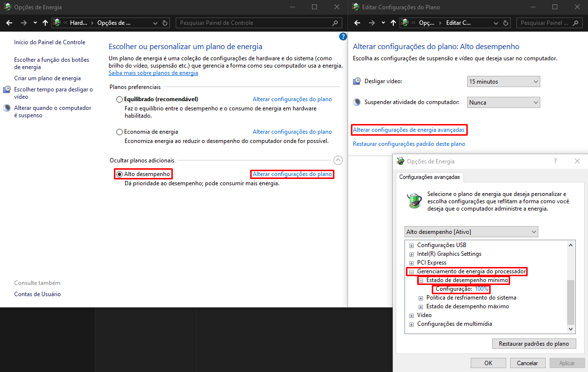Click power icon in Opções de Energia address bar
Screen dimensions: 588x372
57,23
